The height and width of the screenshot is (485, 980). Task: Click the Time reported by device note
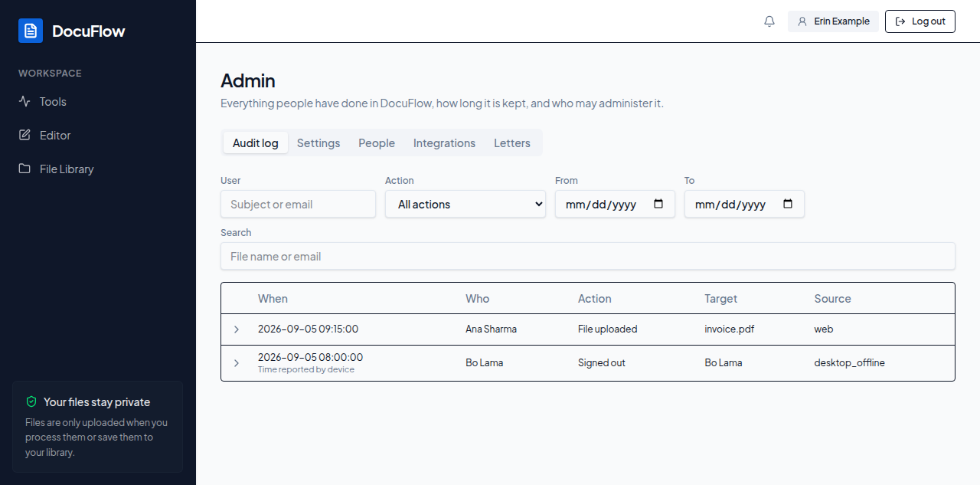(x=306, y=370)
